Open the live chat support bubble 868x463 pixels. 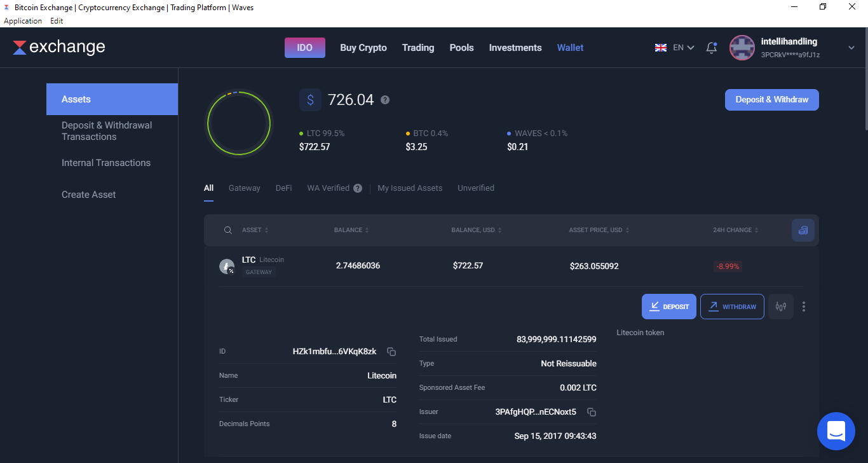coord(836,431)
